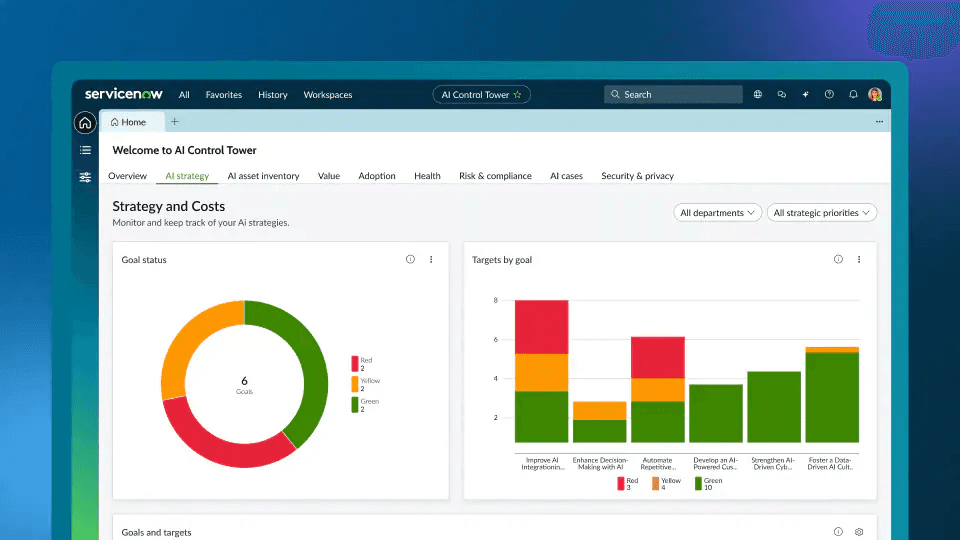The image size is (960, 540).
Task: Click the "Strategy and Costs" heading
Action: pos(168,206)
